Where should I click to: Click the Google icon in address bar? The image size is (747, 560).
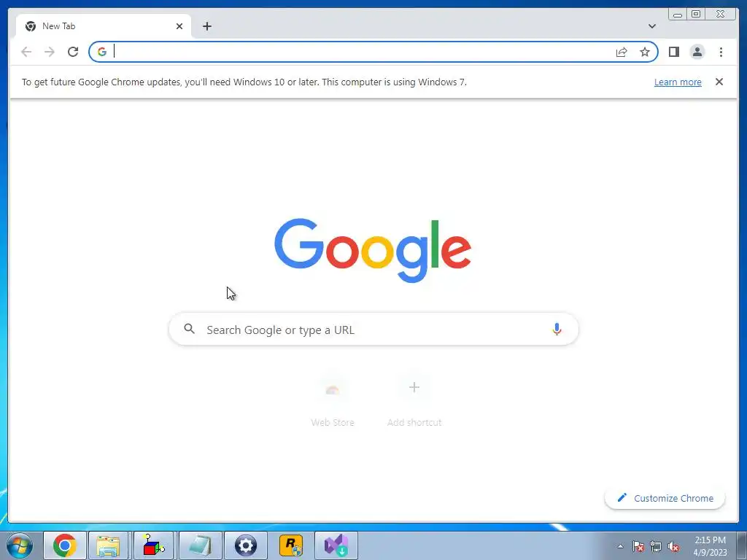pyautogui.click(x=102, y=52)
